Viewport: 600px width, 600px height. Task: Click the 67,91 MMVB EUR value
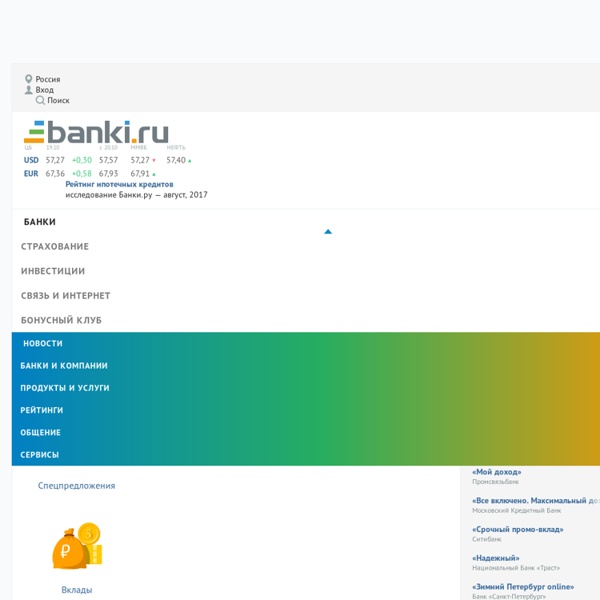point(140,174)
